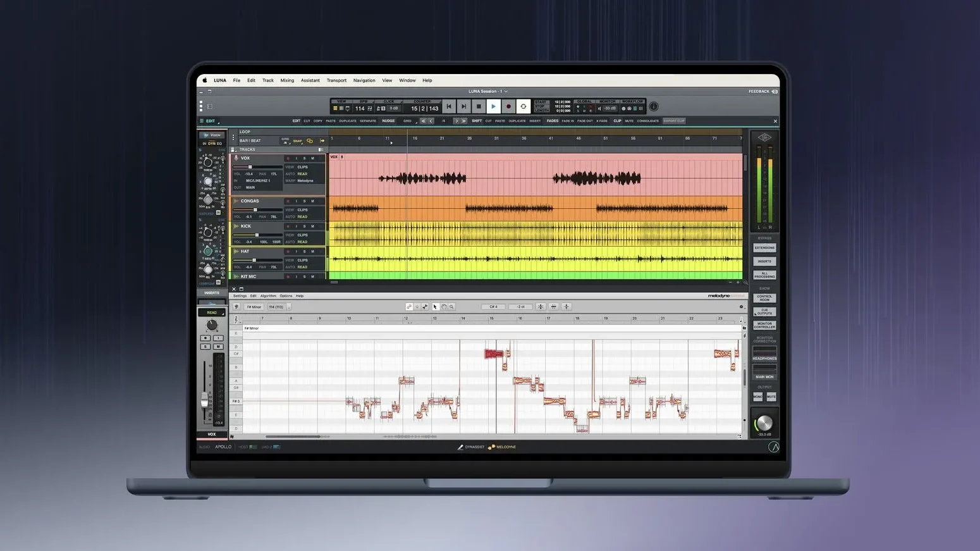Select Melodyne's main arrow tool
980x551 pixels.
tap(435, 307)
